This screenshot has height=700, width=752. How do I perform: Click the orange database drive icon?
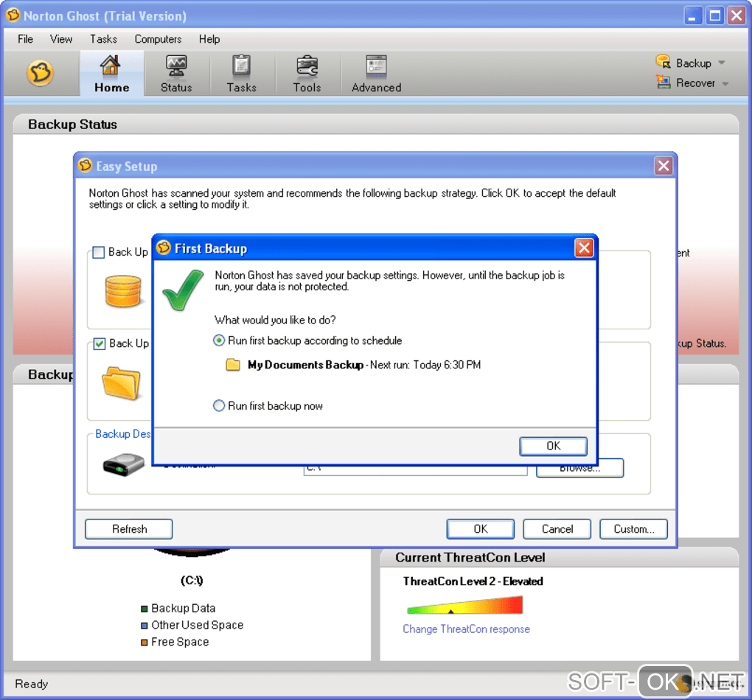pos(123,290)
